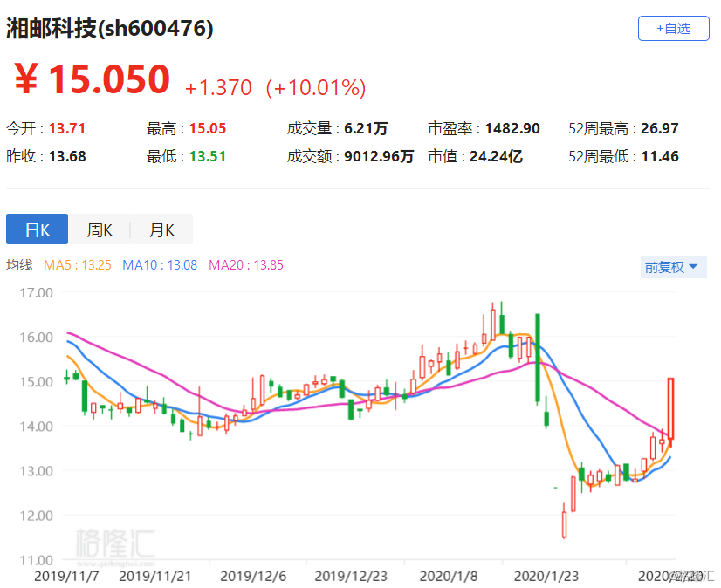Image resolution: width=721 pixels, height=588 pixels.
Task: Click the 最低 value 13.51
Action: 208,156
